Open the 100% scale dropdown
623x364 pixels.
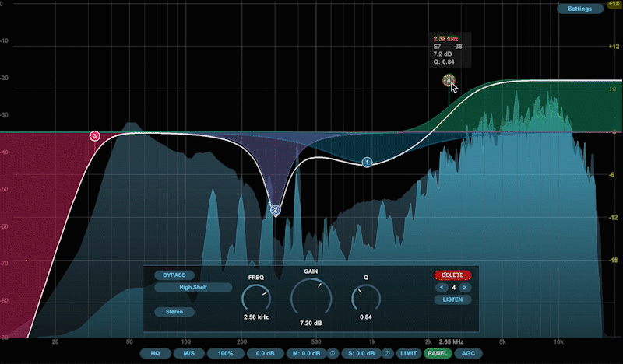pyautogui.click(x=226, y=354)
